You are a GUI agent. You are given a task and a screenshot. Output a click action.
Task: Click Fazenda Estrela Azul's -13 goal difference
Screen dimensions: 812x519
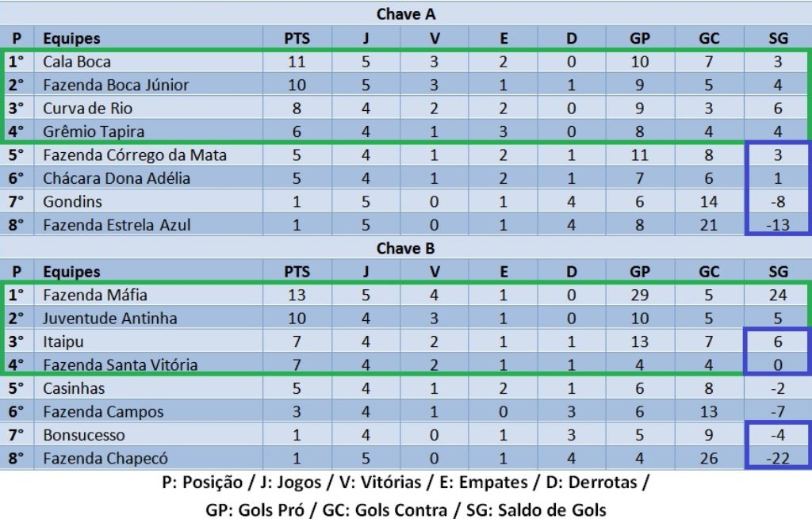778,224
